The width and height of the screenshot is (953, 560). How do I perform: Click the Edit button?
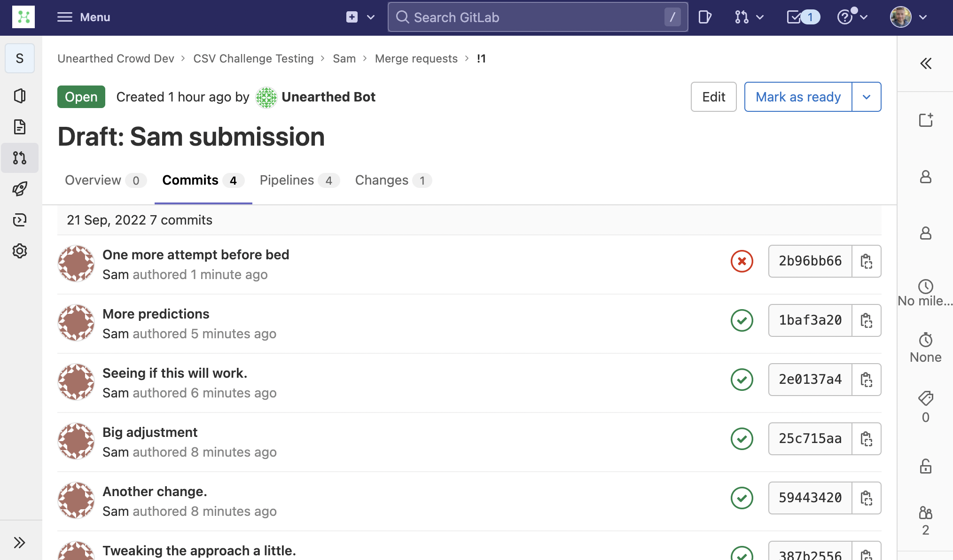click(713, 97)
